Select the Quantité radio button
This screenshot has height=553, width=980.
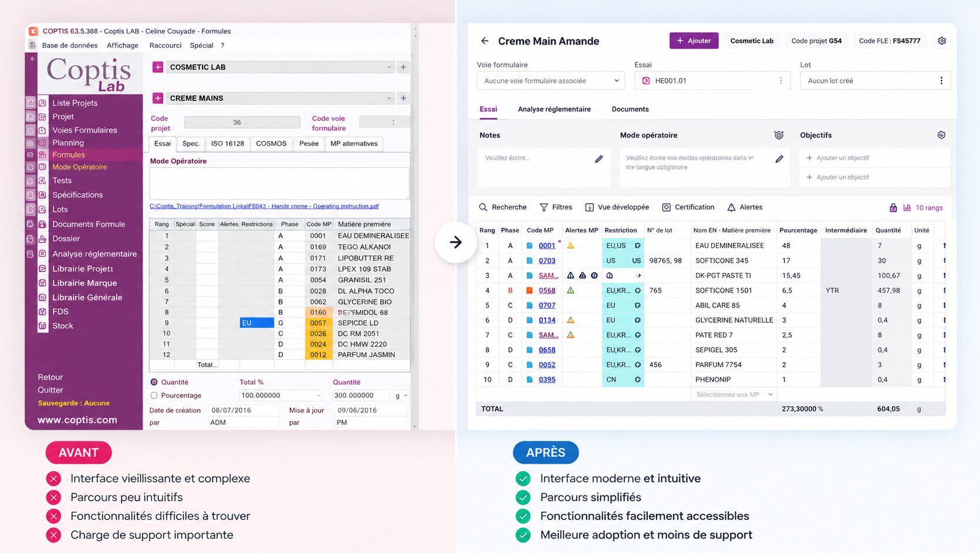(154, 382)
